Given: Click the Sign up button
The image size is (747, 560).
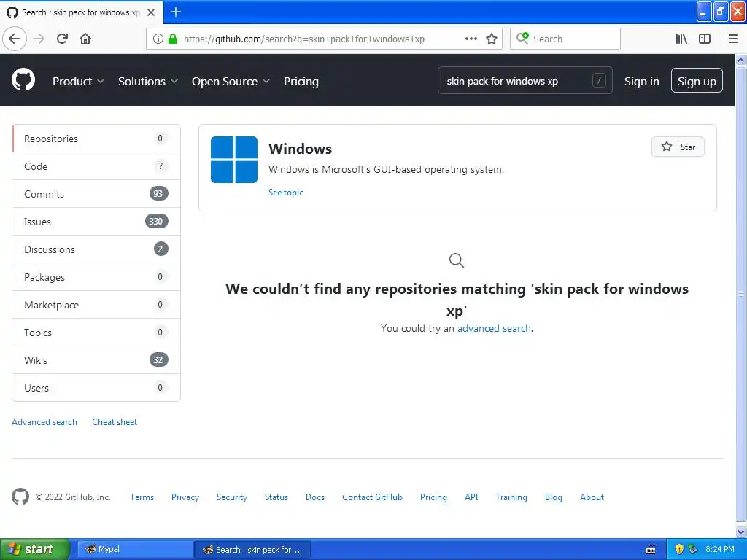Looking at the screenshot, I should click(x=697, y=80).
